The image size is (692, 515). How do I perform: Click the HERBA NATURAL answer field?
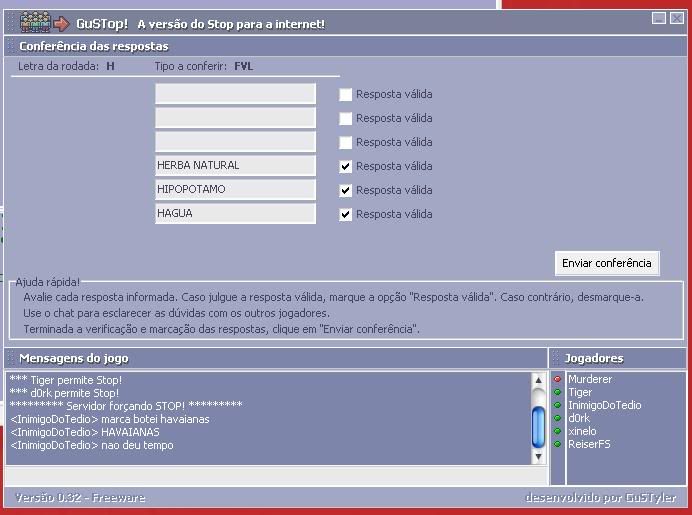[235, 165]
